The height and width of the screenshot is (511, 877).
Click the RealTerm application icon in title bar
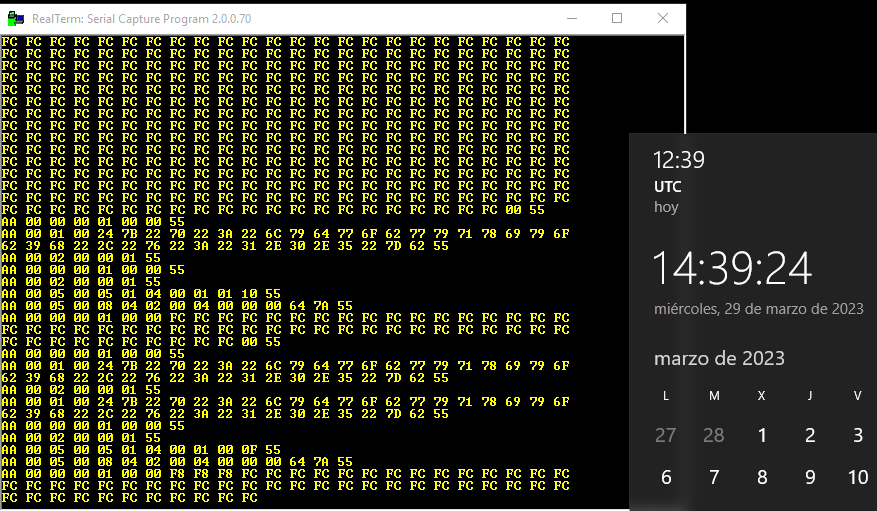[16, 18]
